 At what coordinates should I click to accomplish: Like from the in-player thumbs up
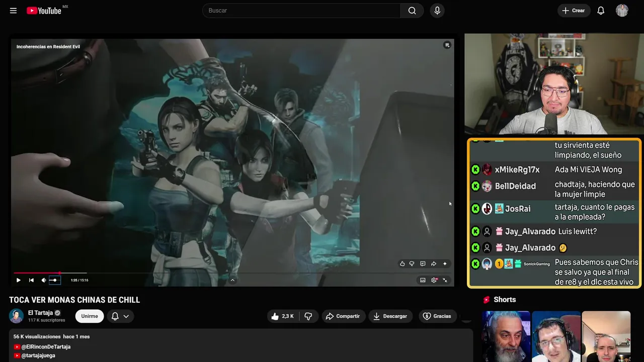coord(402,263)
